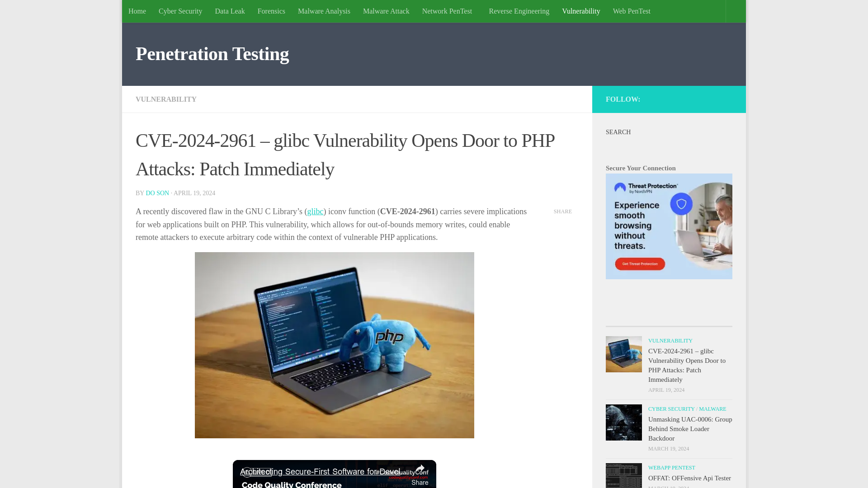The width and height of the screenshot is (868, 488).
Task: Click the Vulnerability navigation menu item
Action: (580, 11)
